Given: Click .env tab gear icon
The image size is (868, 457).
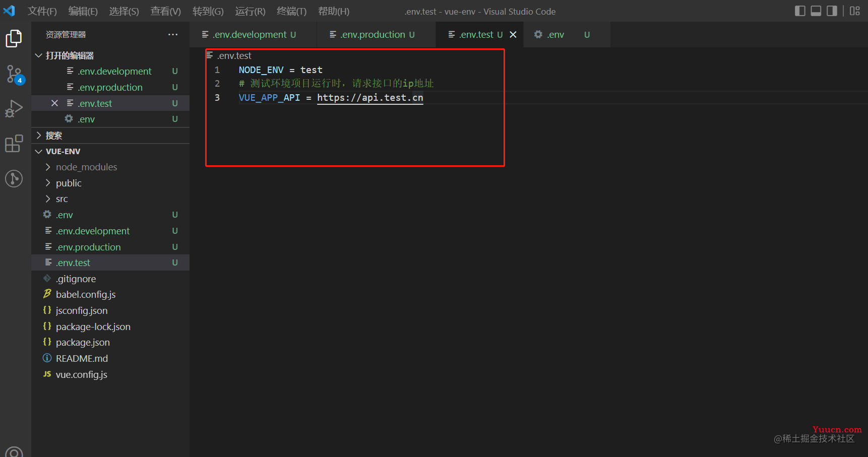Looking at the screenshot, I should click(538, 34).
